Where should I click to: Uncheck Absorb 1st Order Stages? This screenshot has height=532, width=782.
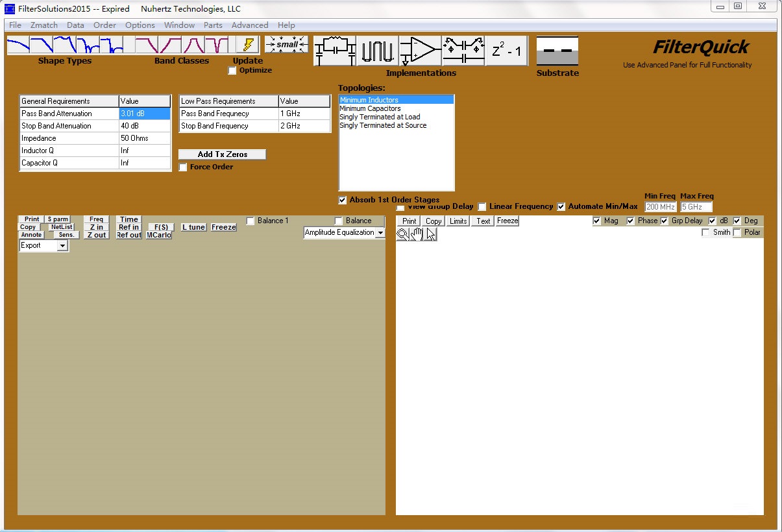341,200
